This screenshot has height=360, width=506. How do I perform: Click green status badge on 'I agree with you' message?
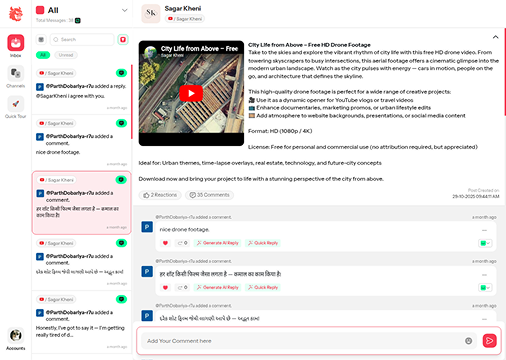point(121,73)
